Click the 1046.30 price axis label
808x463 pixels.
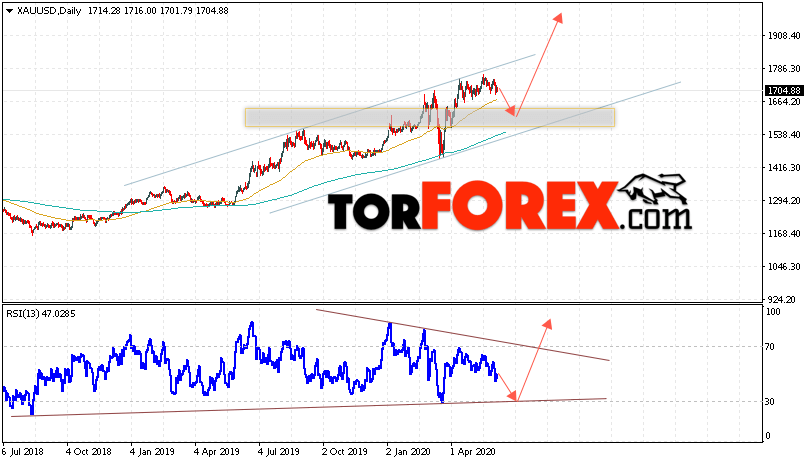click(x=784, y=267)
